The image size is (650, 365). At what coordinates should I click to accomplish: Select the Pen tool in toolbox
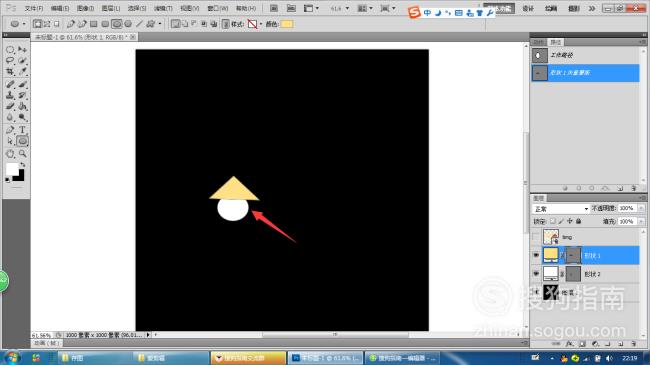(x=10, y=130)
